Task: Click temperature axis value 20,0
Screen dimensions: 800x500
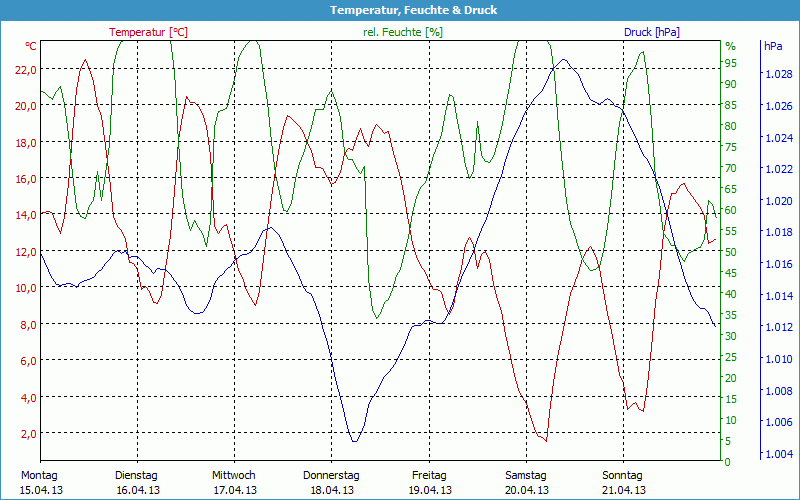Action: 26,106
